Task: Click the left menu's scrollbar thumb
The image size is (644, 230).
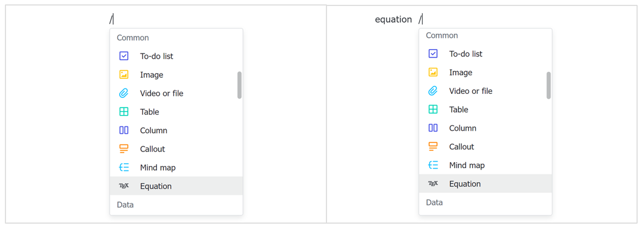Action: pos(239,85)
